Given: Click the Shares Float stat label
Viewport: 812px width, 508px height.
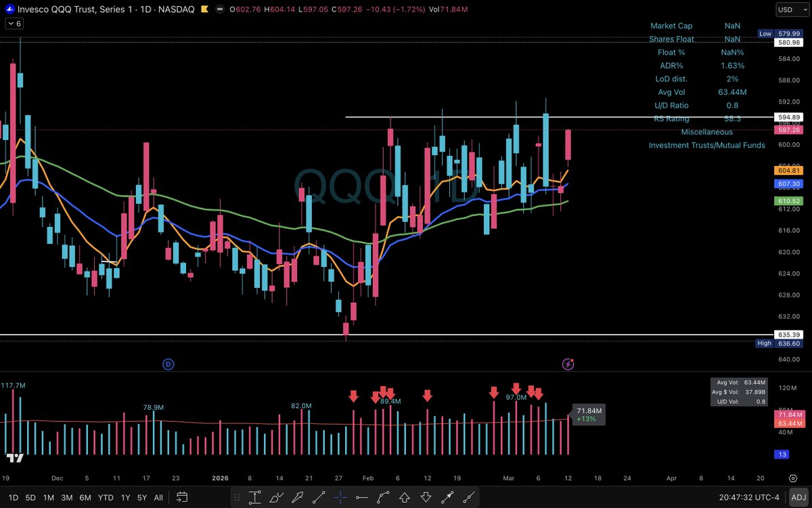Looking at the screenshot, I should click(x=671, y=39).
